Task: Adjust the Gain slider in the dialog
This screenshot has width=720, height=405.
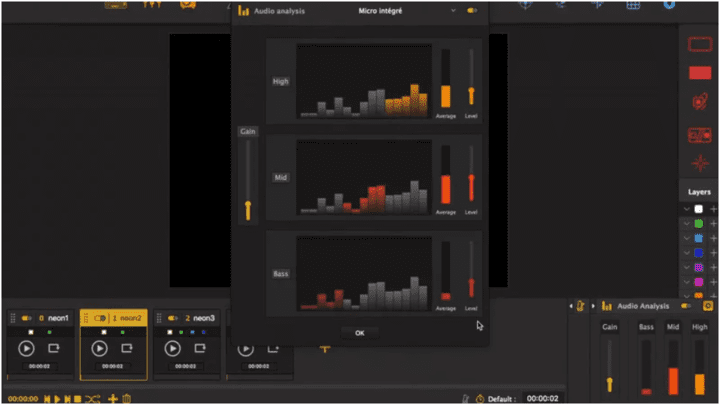Action: pos(248,210)
